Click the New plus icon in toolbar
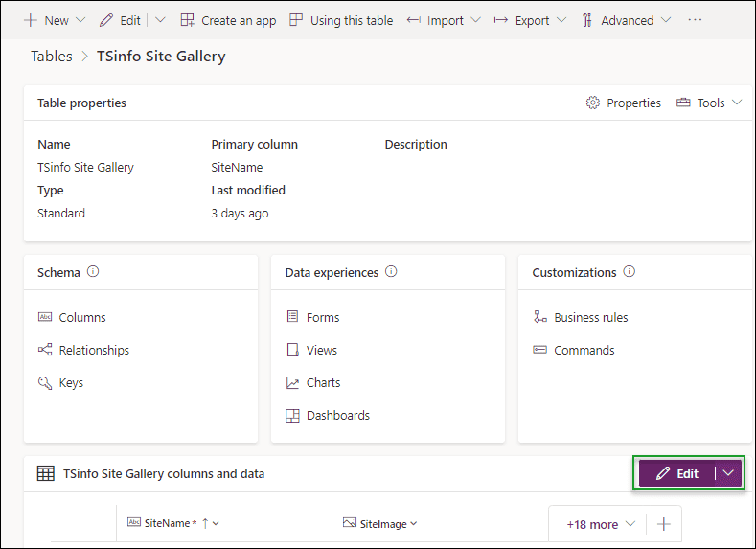This screenshot has width=756, height=549. tap(31, 20)
